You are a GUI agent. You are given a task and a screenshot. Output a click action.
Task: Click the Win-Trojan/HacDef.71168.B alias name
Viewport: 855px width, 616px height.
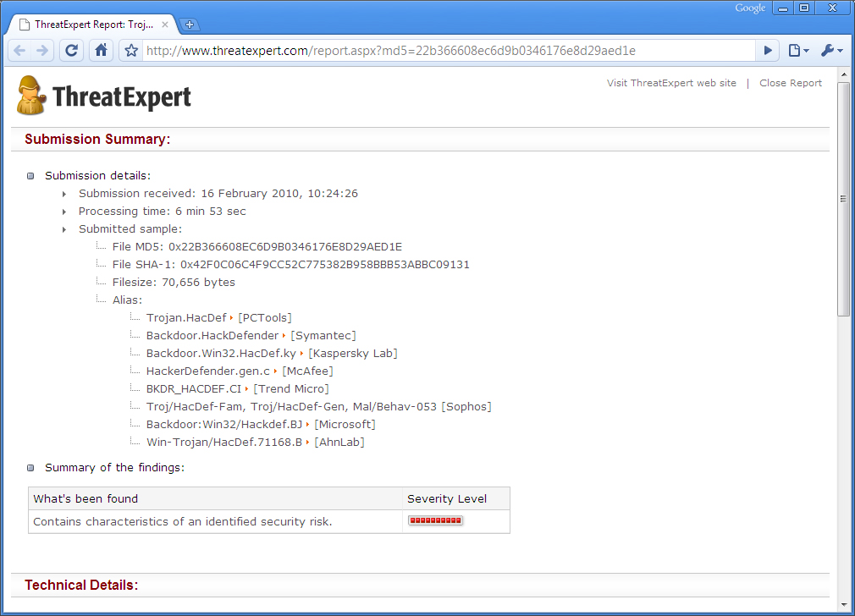pos(224,442)
